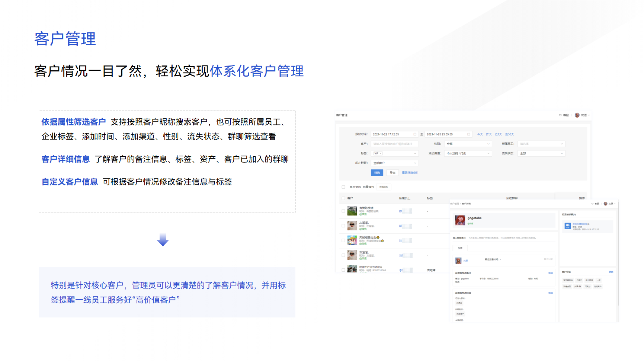Select the 灰原 tab under 员工信息备注
This screenshot has height=361, width=644.
pos(460,248)
